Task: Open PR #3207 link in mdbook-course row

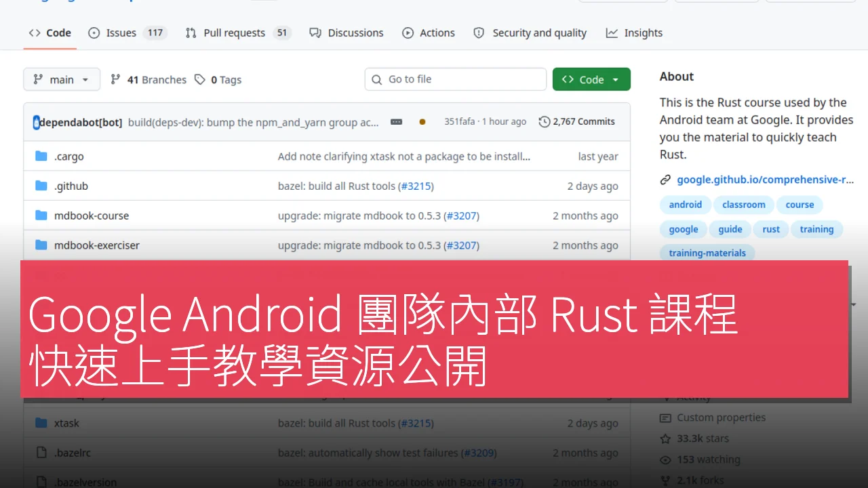Action: pyautogui.click(x=461, y=216)
